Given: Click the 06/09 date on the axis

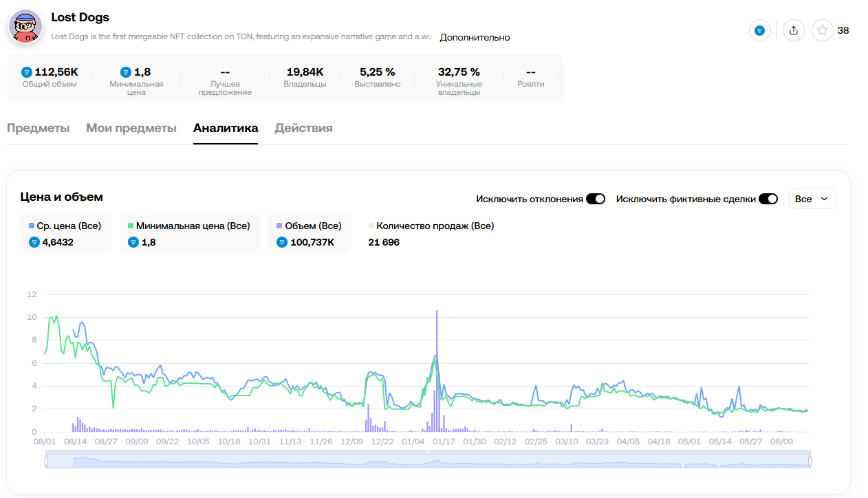Looking at the screenshot, I should point(782,442).
